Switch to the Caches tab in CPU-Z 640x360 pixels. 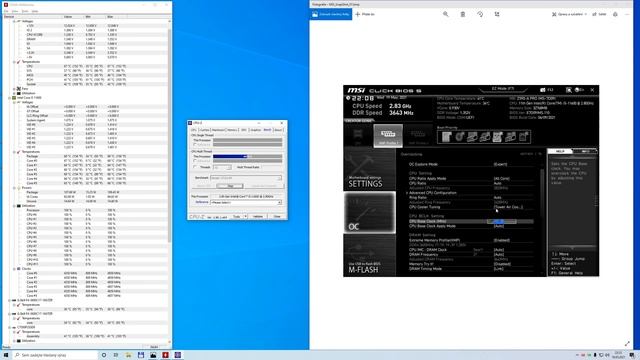click(x=204, y=130)
